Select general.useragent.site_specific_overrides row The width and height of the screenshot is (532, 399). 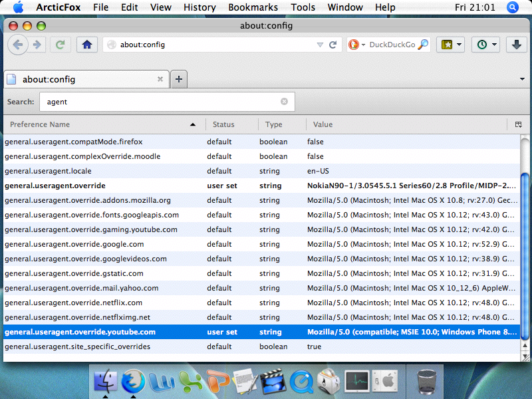coord(261,346)
